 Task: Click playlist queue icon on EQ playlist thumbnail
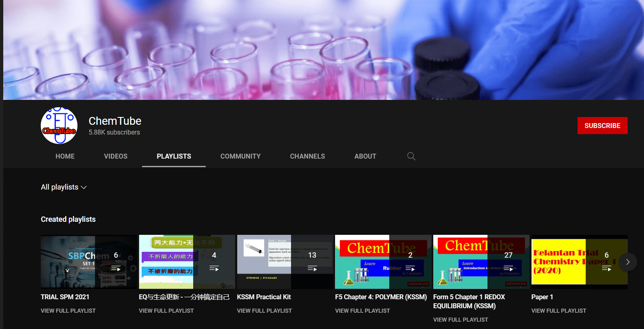tap(214, 269)
